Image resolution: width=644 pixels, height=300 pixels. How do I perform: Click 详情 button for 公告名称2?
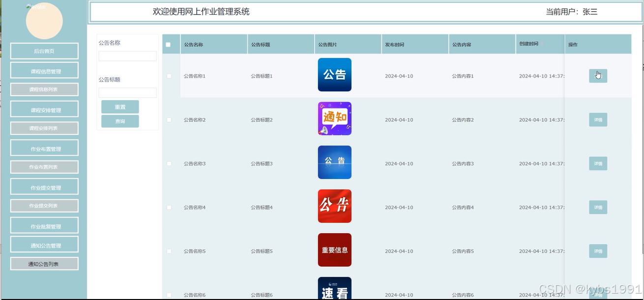(x=598, y=120)
